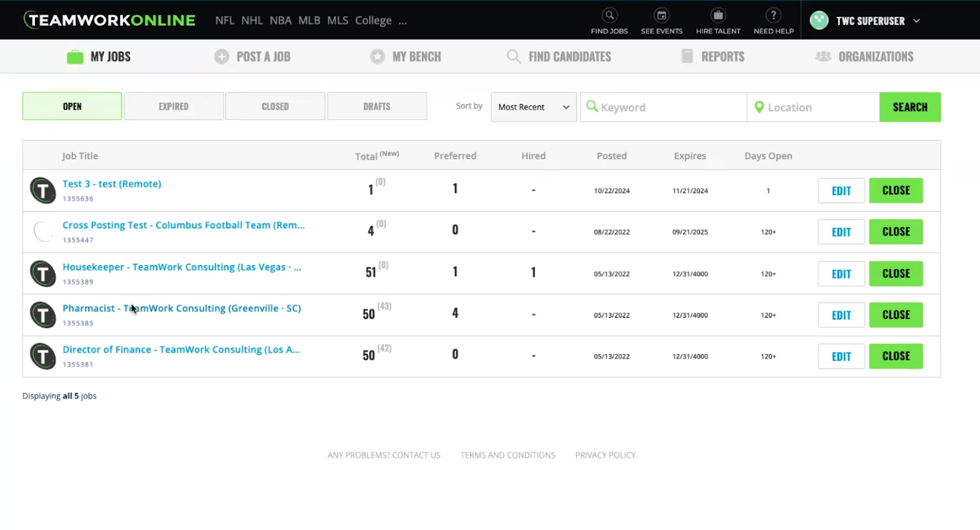Click the Hire Talent briefcase icon

coord(718,15)
